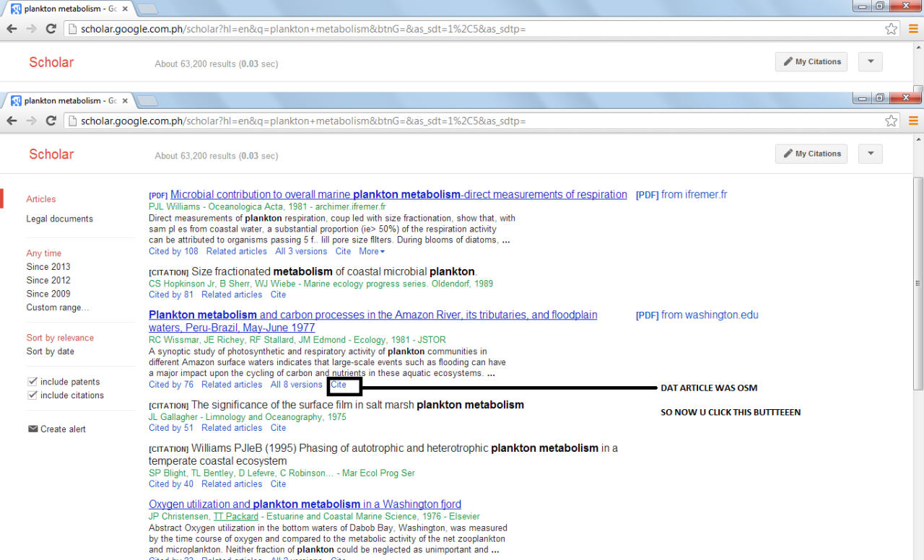
Task: Open Chrome menu icon in front results window
Action: [913, 121]
